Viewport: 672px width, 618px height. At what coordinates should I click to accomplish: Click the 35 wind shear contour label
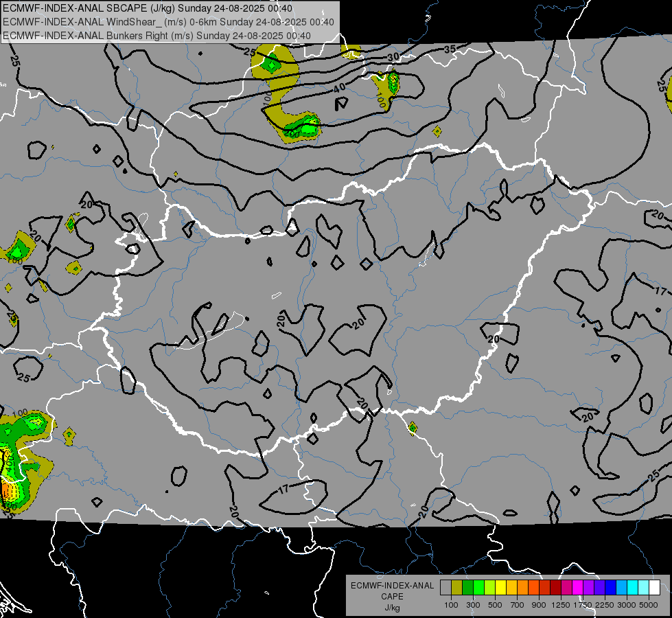click(450, 49)
